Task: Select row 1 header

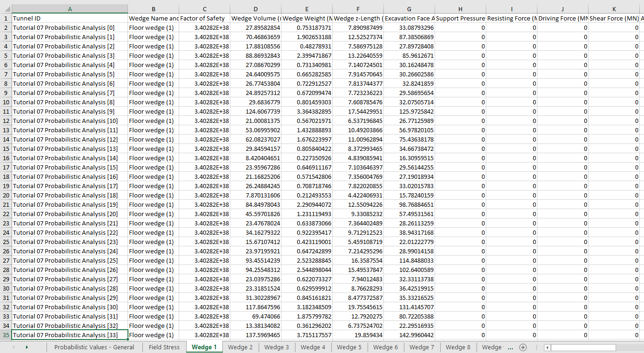Action: [x=6, y=18]
